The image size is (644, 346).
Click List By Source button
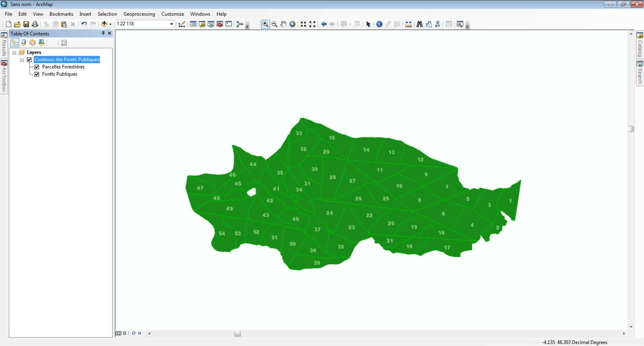click(x=24, y=43)
